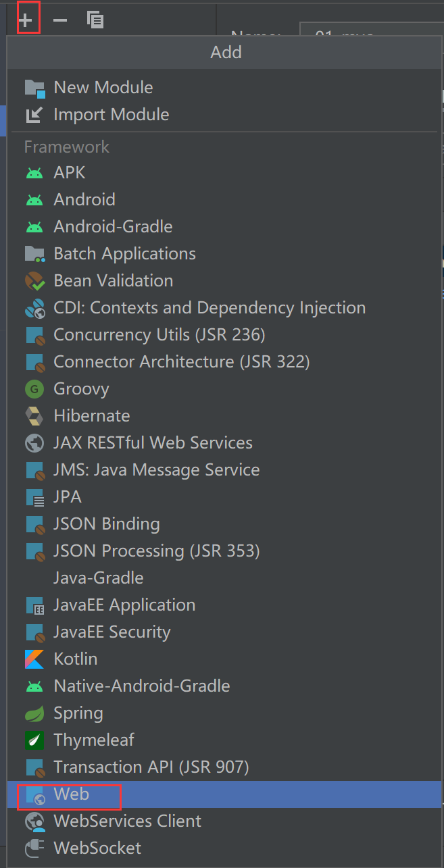Select Import Module option
Screen dimensions: 444x868
tap(111, 115)
